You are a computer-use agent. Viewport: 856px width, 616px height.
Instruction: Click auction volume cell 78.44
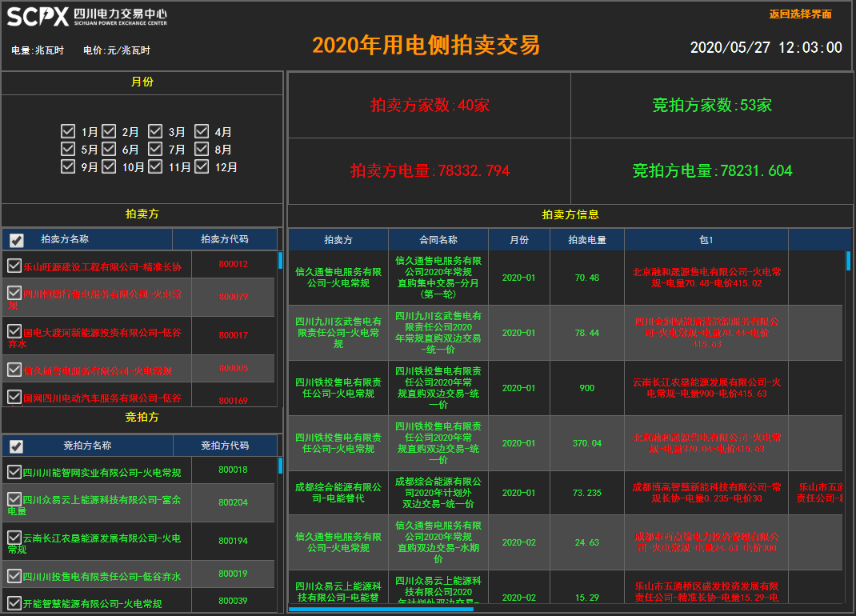pos(587,333)
